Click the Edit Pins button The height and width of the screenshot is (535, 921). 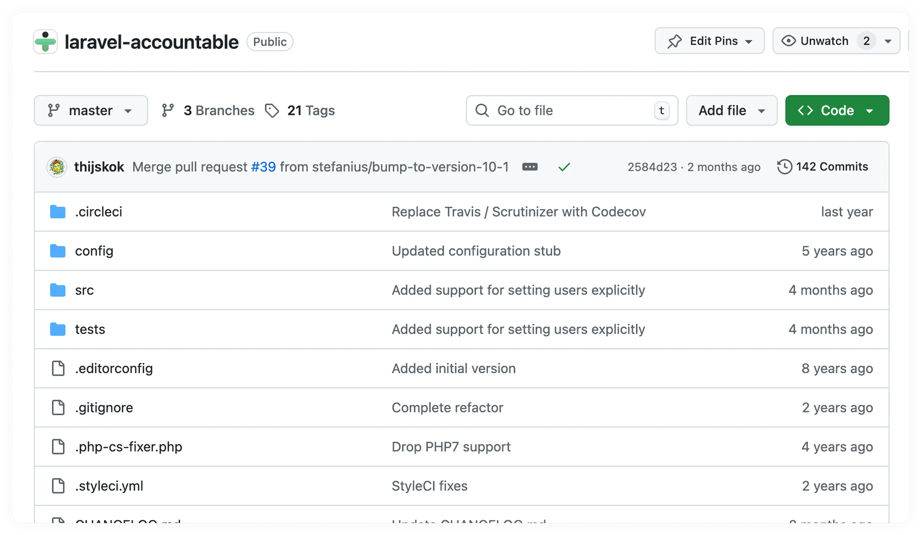tap(709, 41)
